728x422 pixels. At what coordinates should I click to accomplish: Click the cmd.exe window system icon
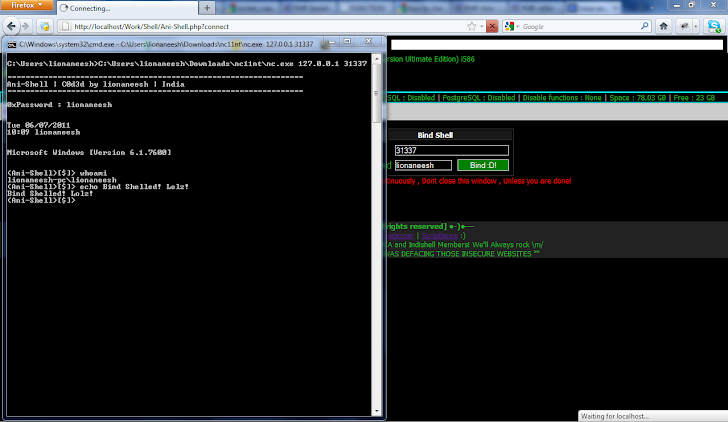[12, 45]
